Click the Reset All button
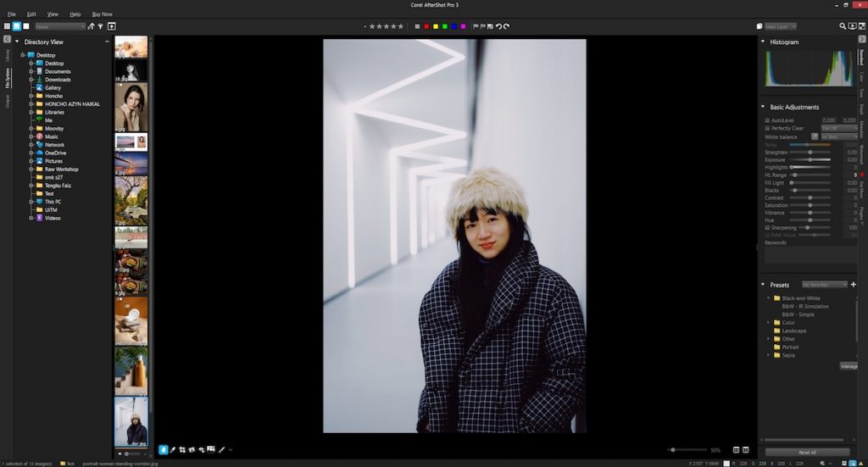This screenshot has height=467, width=868. pyautogui.click(x=806, y=453)
